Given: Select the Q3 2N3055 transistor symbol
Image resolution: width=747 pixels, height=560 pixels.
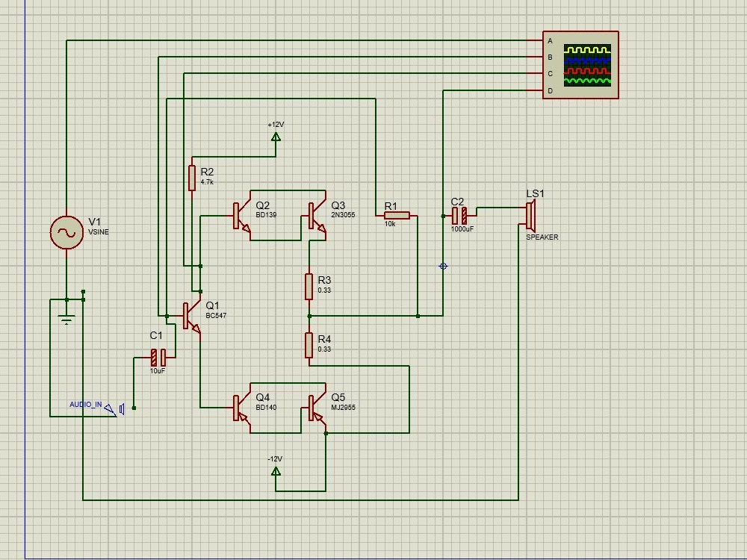Looking at the screenshot, I should coord(317,216).
